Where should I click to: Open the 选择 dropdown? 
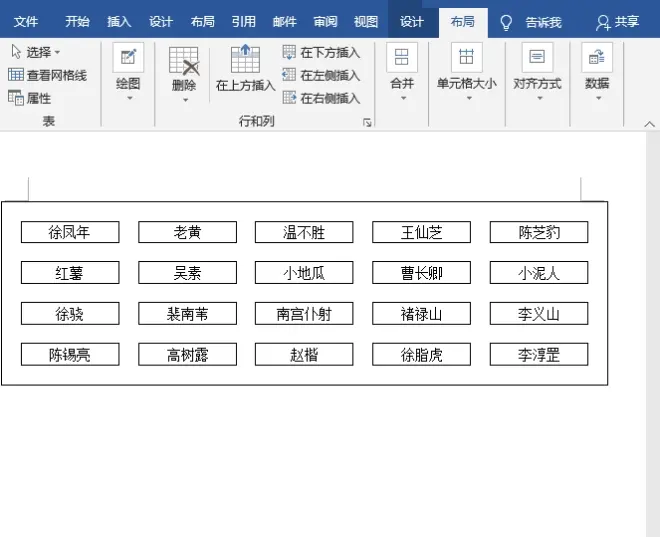[36, 52]
